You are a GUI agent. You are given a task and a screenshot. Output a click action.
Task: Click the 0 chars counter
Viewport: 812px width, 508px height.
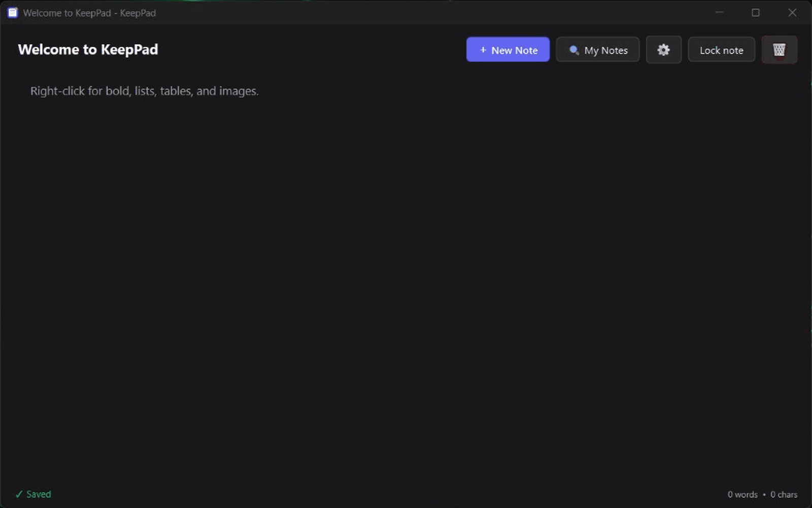click(784, 494)
